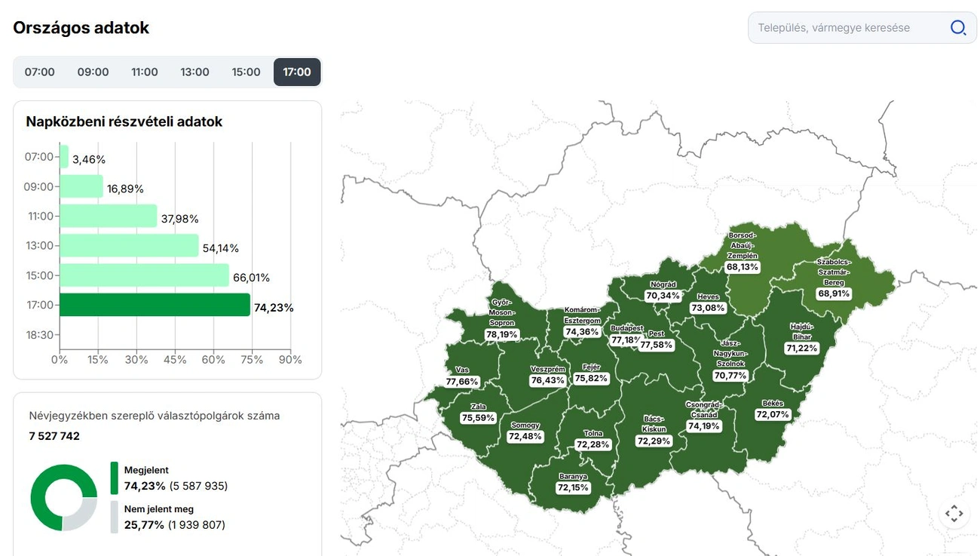The image size is (980, 556).
Task: Click the green Megjelent legend swatch
Action: [x=115, y=478]
